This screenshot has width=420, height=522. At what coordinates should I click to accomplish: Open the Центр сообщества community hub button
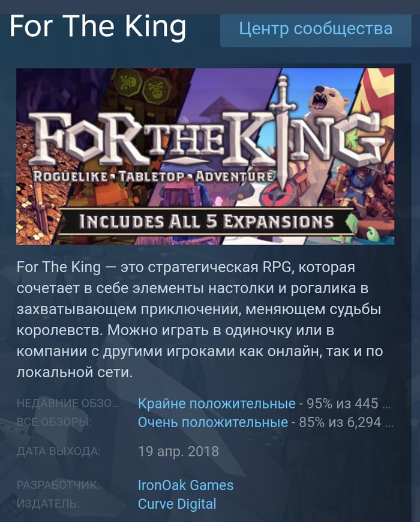pos(316,29)
